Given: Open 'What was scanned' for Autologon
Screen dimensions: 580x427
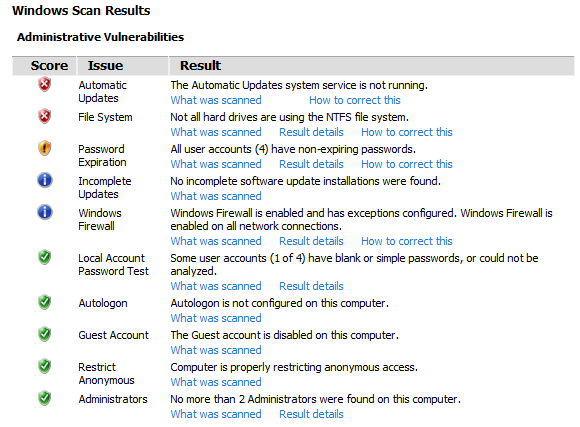Looking at the screenshot, I should pyautogui.click(x=216, y=318).
